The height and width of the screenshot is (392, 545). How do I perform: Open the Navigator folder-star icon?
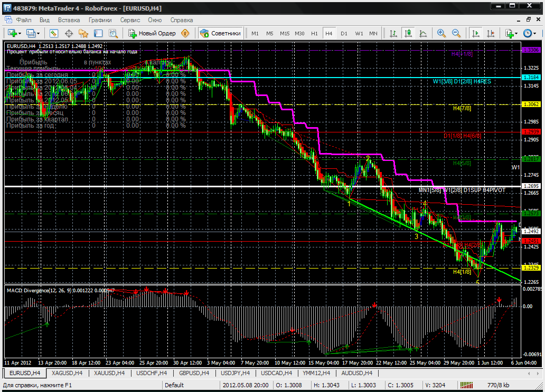tap(83, 33)
